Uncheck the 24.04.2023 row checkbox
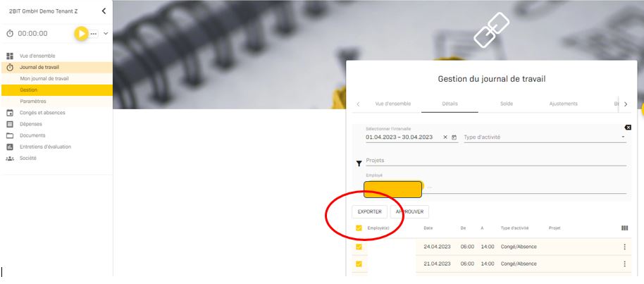 (359, 247)
